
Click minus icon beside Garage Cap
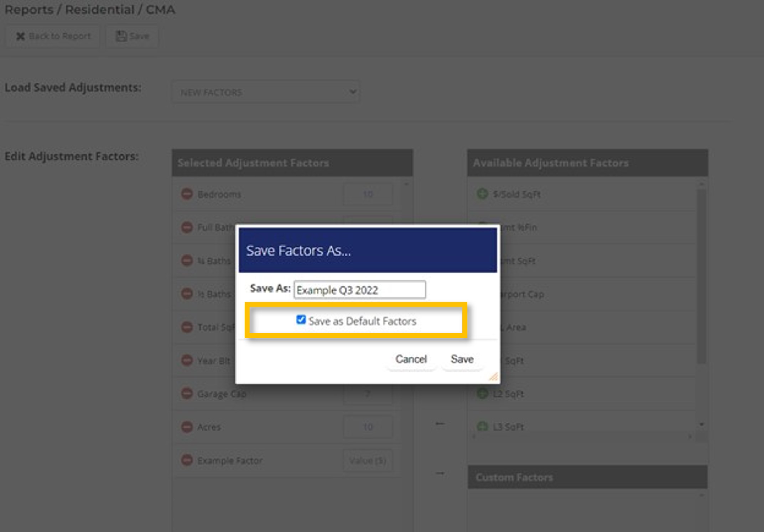(187, 394)
